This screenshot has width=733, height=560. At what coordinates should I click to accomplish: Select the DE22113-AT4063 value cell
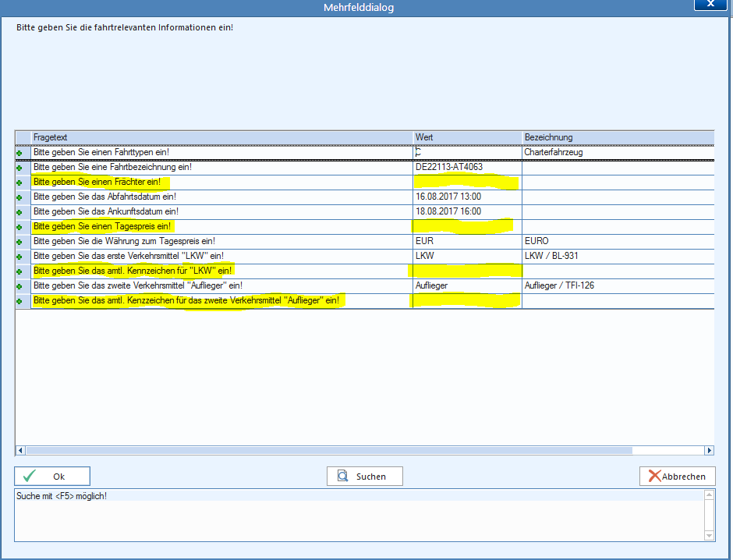[467, 168]
